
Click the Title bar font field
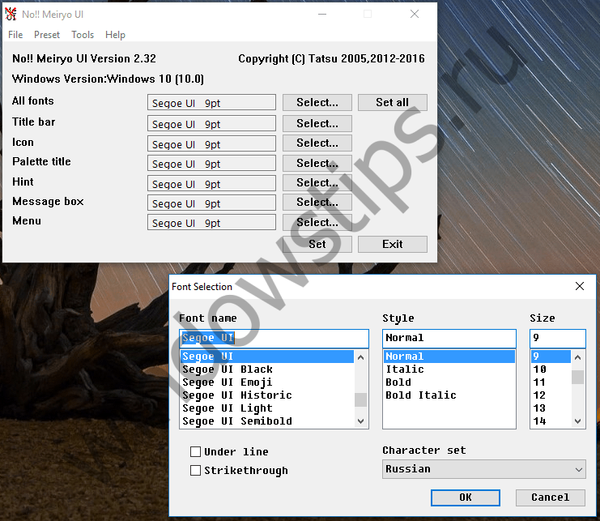(x=211, y=124)
